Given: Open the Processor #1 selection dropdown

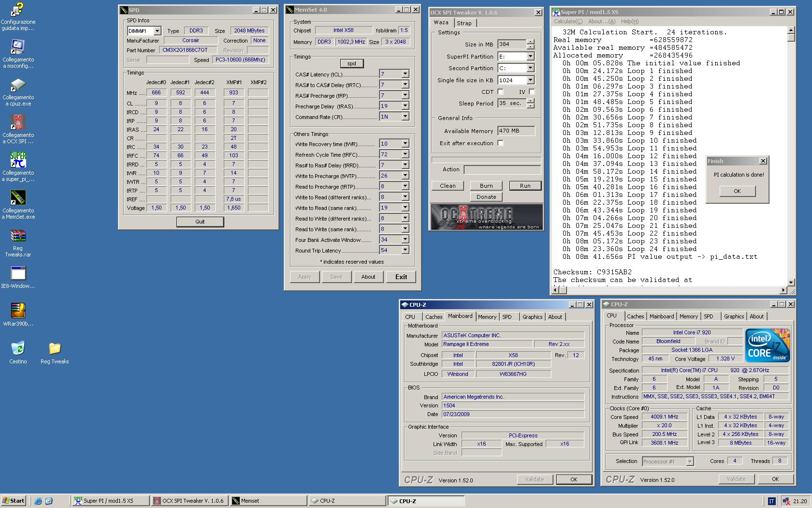Looking at the screenshot, I should coord(690,462).
